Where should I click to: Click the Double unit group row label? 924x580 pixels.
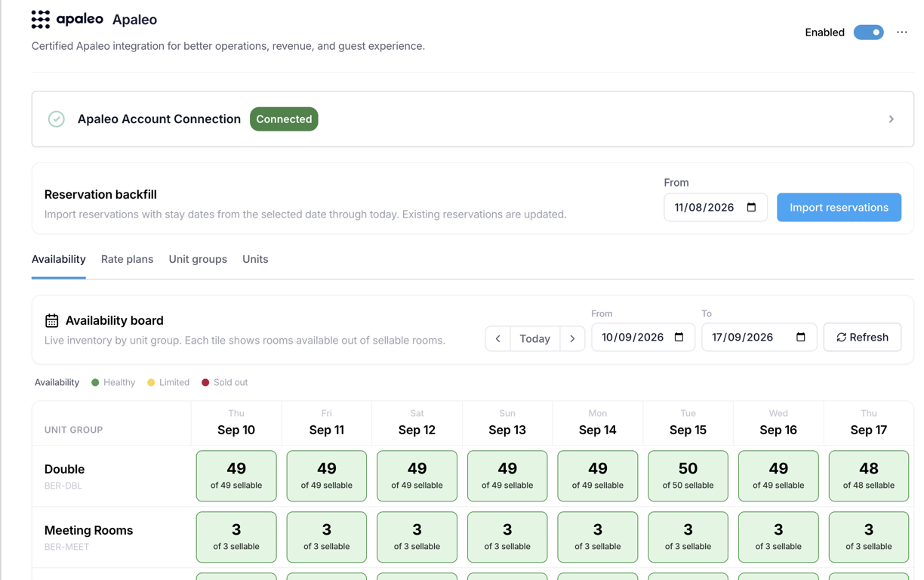coord(64,469)
